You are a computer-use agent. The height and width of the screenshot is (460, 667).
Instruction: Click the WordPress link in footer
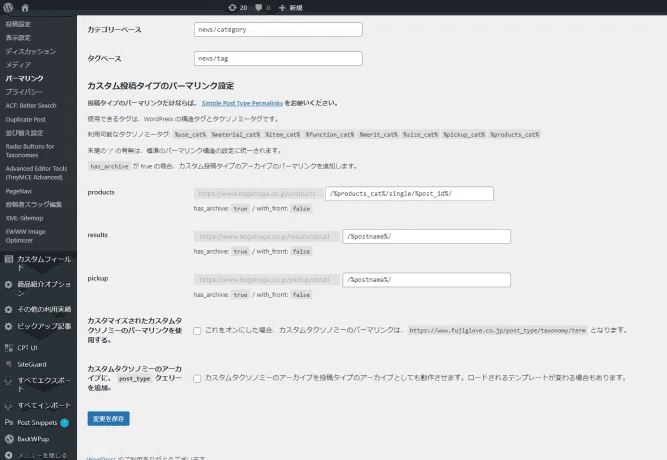pyautogui.click(x=101, y=458)
